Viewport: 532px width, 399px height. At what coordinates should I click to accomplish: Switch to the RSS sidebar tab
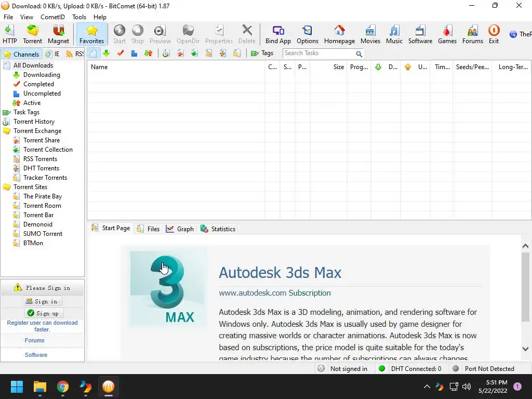click(75, 54)
